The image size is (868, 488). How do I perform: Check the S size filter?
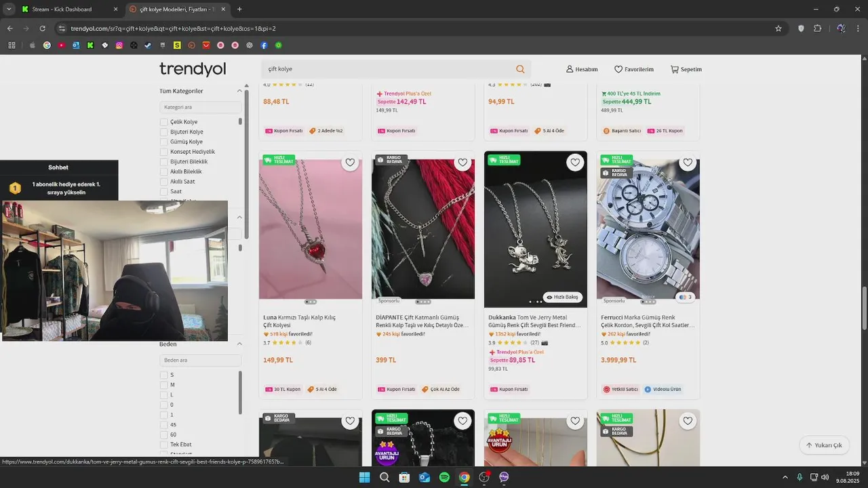pos(163,375)
